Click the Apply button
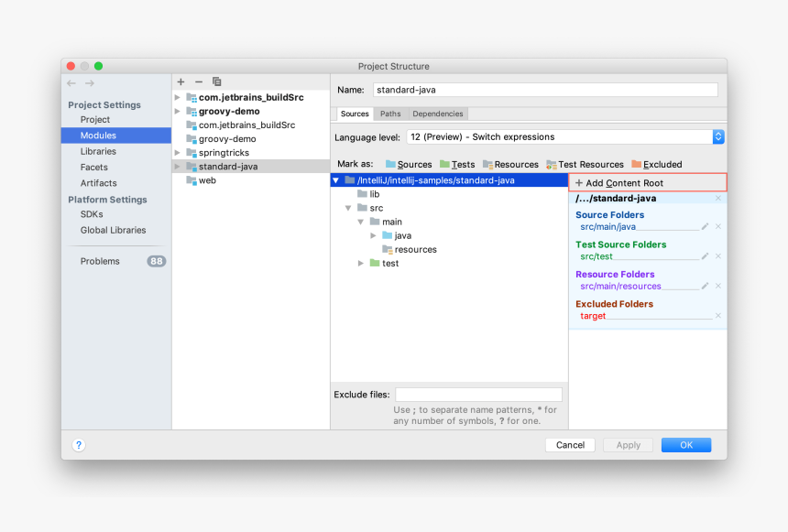The width and height of the screenshot is (788, 532). (x=629, y=445)
